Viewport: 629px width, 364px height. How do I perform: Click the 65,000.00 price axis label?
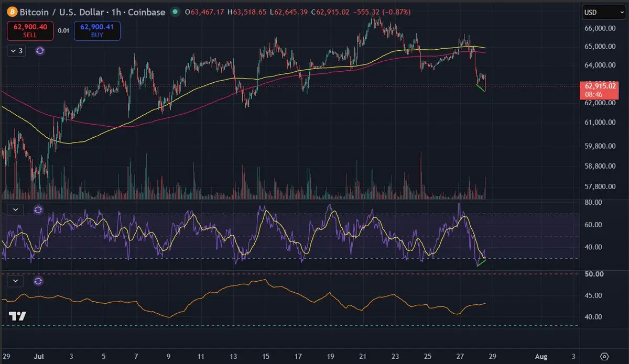(600, 47)
